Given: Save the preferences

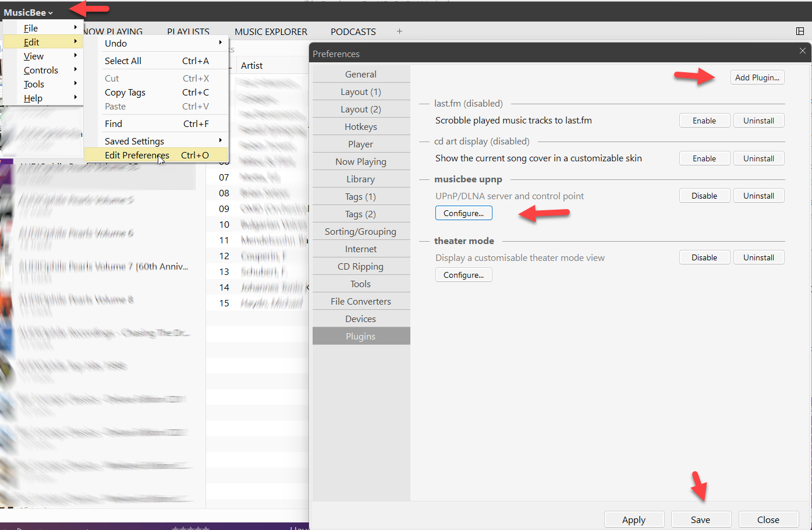Looking at the screenshot, I should click(700, 520).
